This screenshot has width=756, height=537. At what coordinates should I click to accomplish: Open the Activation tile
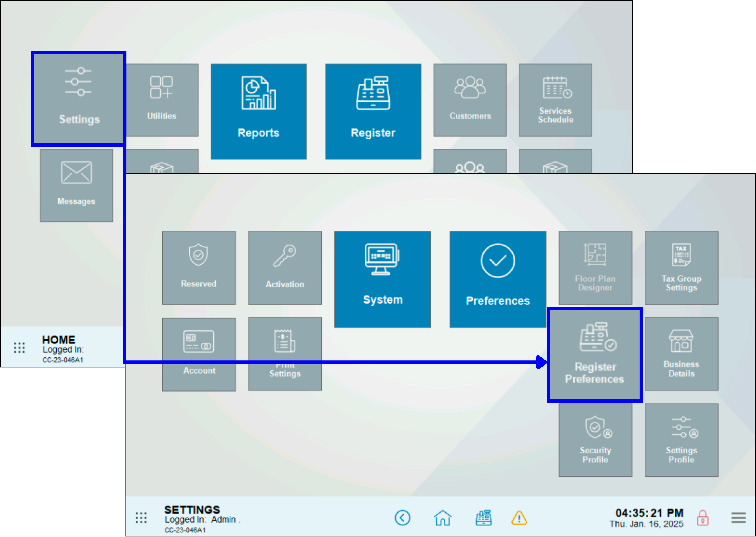(285, 268)
